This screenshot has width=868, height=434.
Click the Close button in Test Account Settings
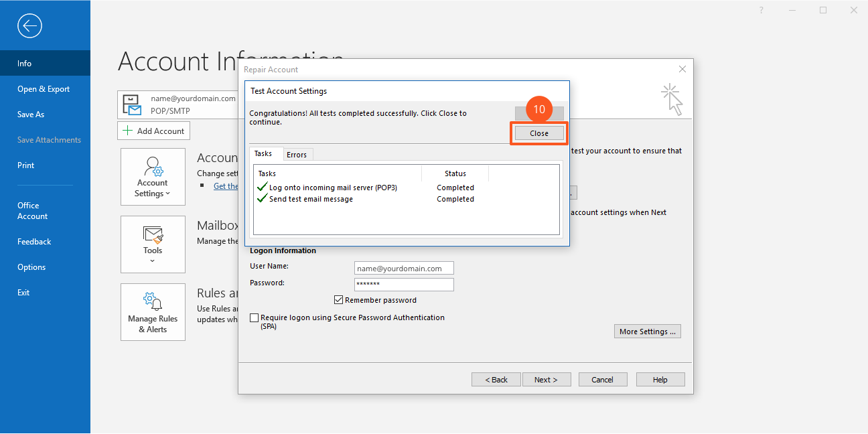pyautogui.click(x=539, y=133)
